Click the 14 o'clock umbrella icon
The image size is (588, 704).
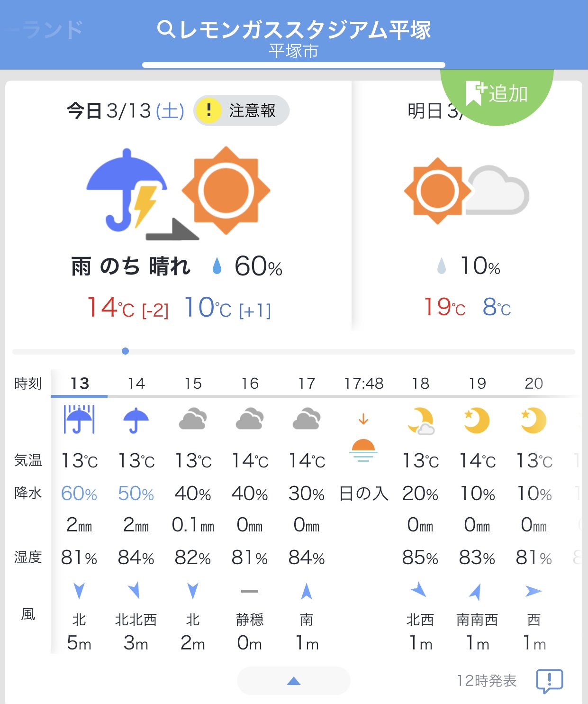(x=136, y=420)
